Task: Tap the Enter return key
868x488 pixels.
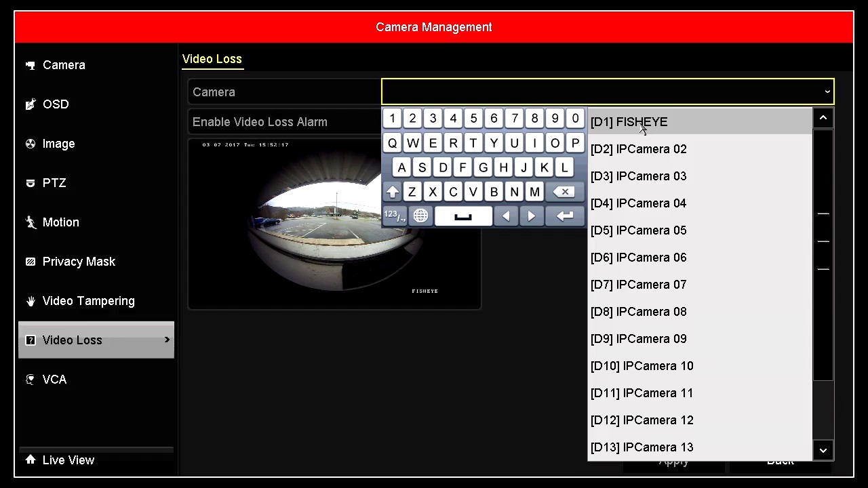Action: 564,216
